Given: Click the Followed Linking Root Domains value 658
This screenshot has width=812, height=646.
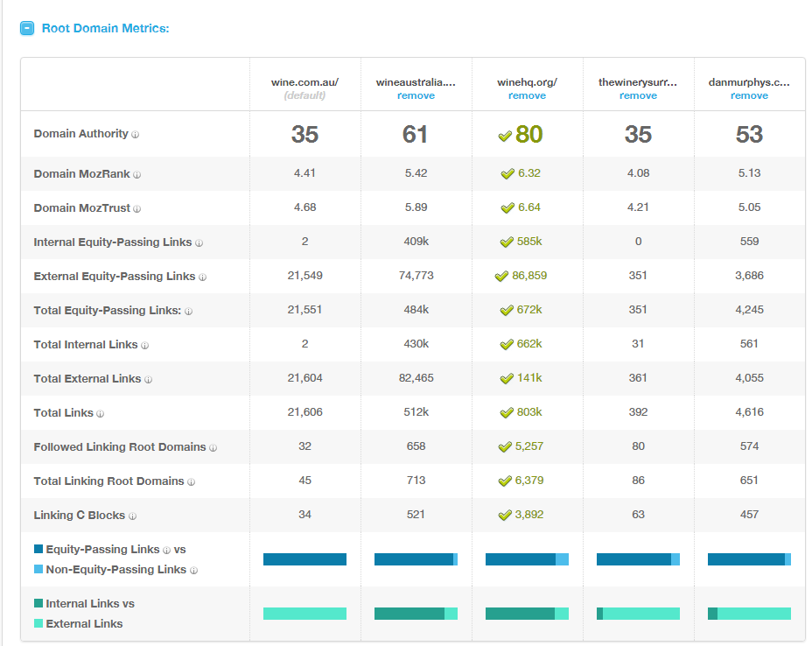Looking at the screenshot, I should (x=416, y=446).
